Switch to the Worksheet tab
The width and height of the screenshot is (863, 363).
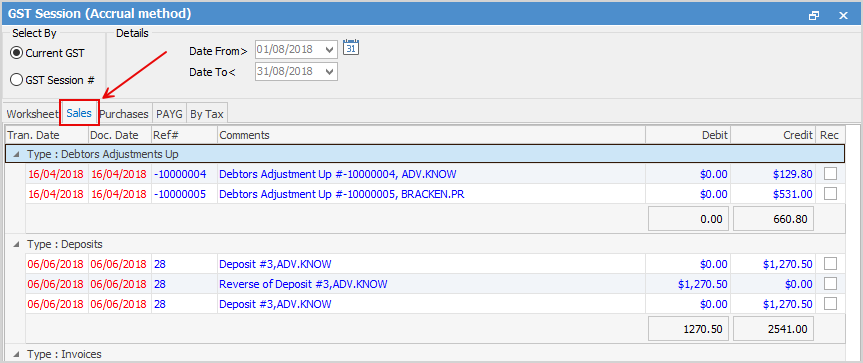point(32,114)
